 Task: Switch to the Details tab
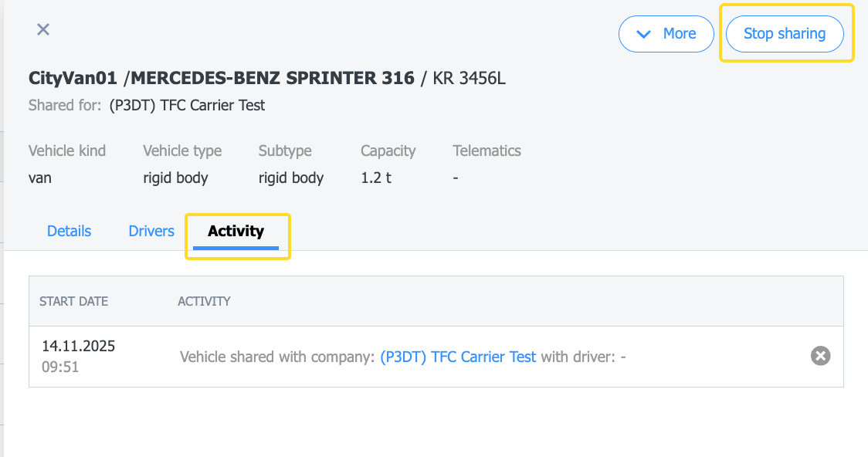pyautogui.click(x=69, y=231)
